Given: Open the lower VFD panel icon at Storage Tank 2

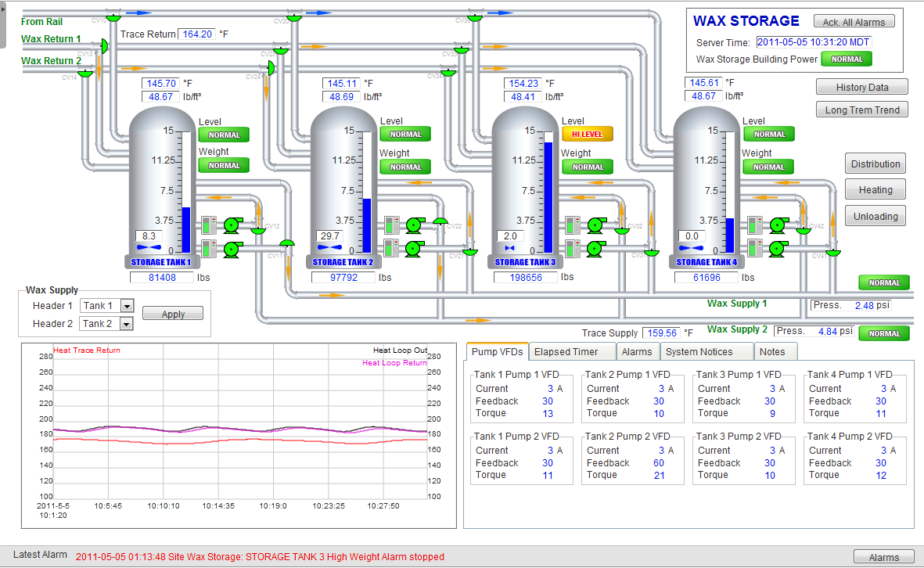Looking at the screenshot, I should pyautogui.click(x=392, y=248).
